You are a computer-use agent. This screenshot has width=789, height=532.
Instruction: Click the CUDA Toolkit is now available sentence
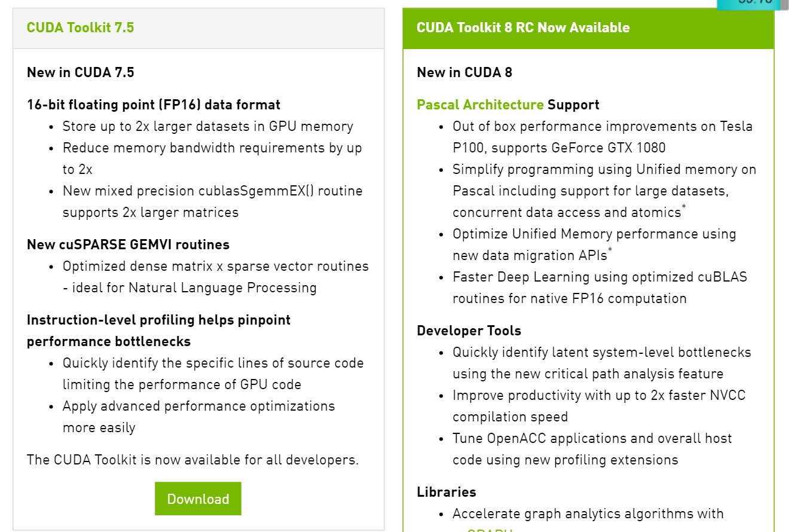click(193, 460)
